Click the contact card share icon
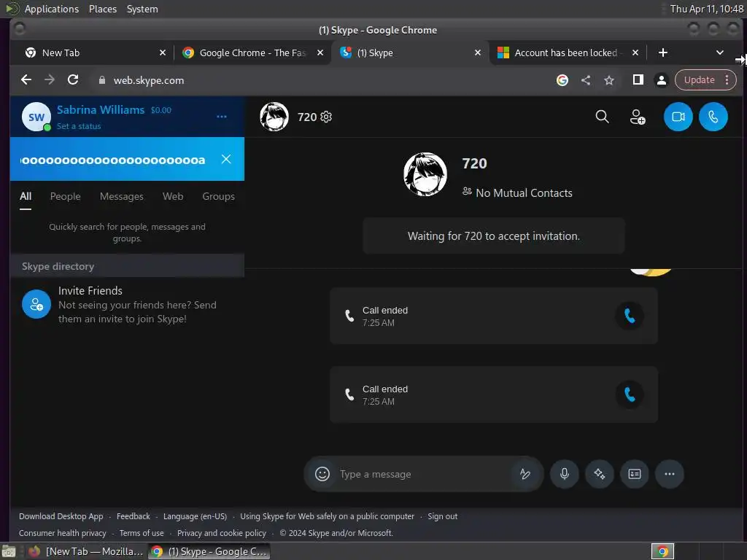747x560 pixels. pos(635,474)
